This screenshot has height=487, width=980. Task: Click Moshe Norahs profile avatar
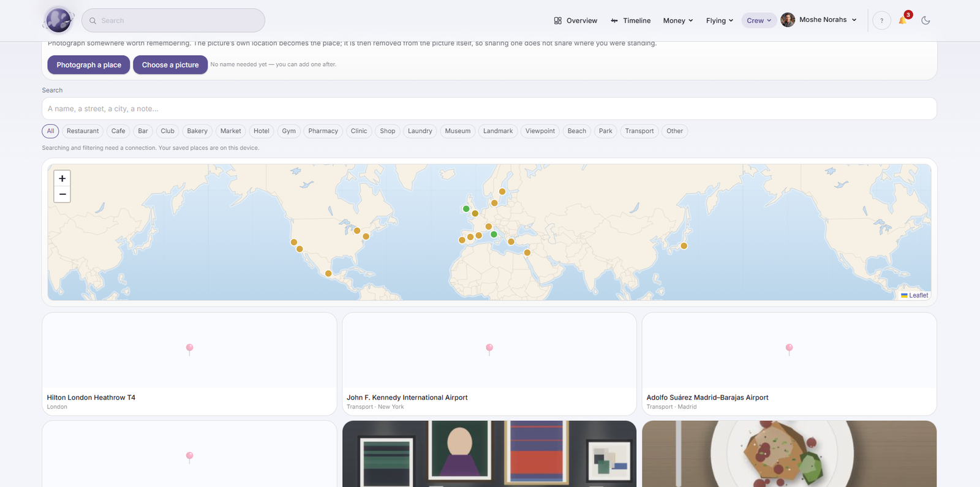788,20
